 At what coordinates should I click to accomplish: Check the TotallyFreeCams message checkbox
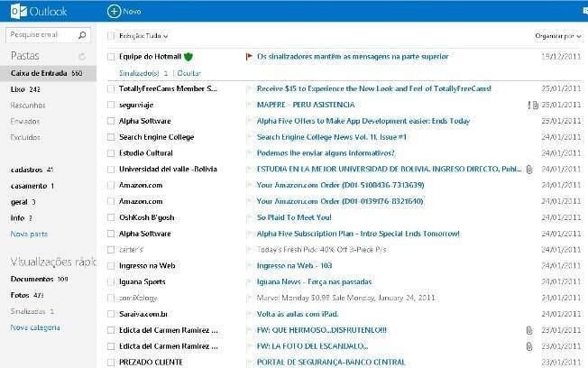(x=111, y=89)
